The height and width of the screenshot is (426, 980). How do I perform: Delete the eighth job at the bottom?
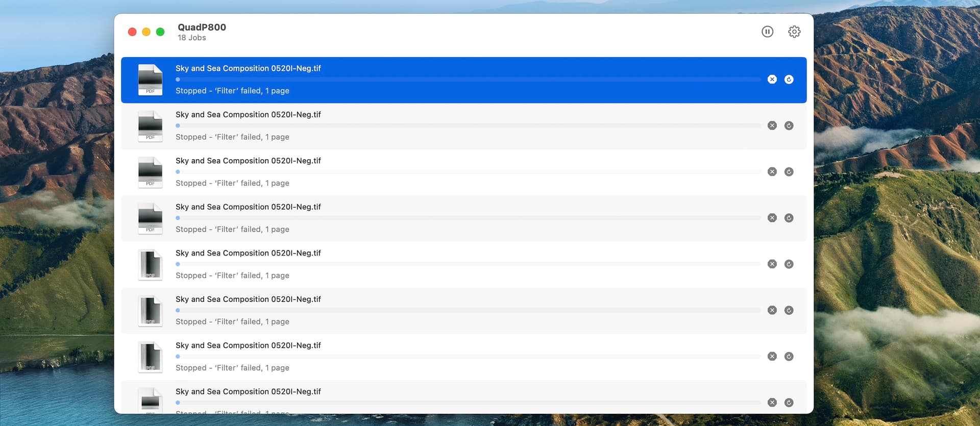pyautogui.click(x=772, y=403)
